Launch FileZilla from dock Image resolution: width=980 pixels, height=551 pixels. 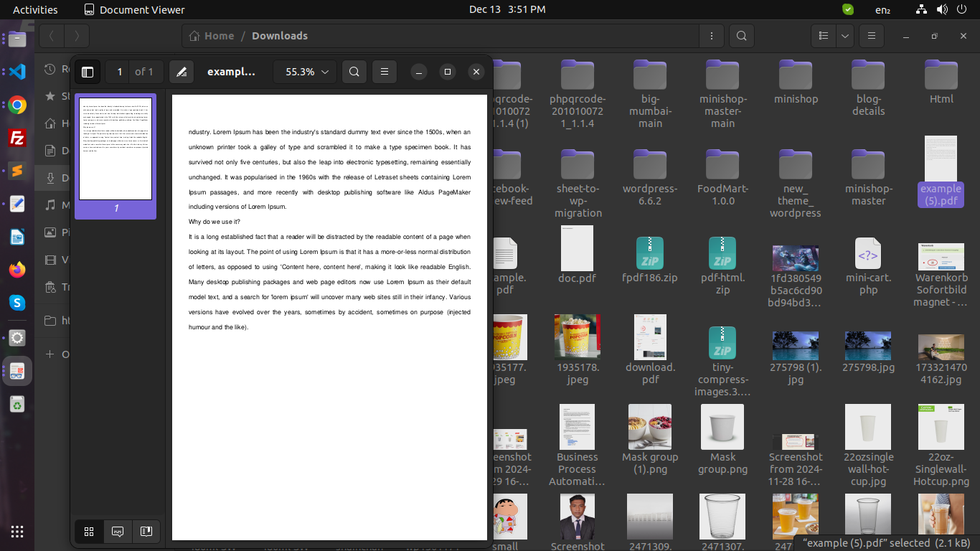tap(17, 138)
